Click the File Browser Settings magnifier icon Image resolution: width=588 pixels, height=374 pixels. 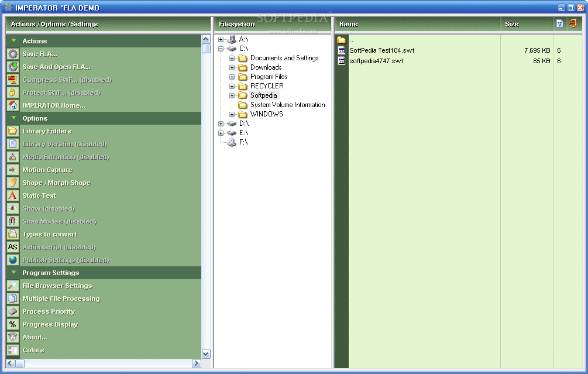pos(13,286)
